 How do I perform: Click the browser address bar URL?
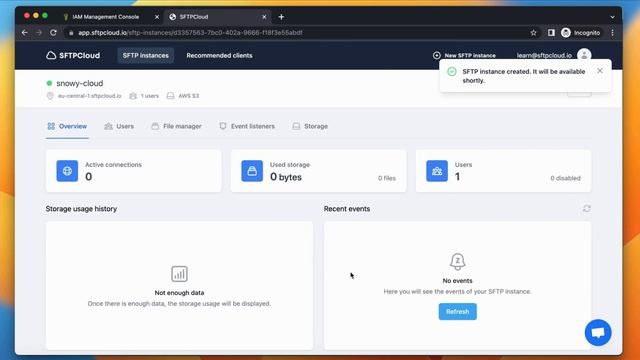190,33
